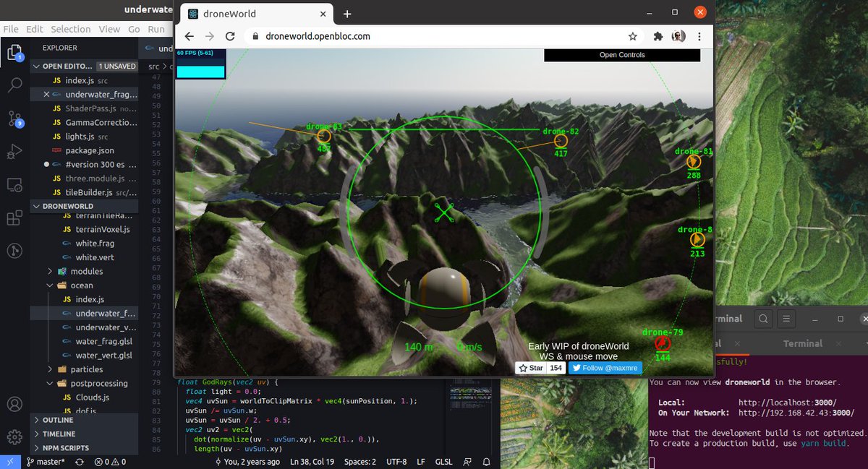The height and width of the screenshot is (469, 868).
Task: Expand the TIMELINE section
Action: pyautogui.click(x=84, y=434)
